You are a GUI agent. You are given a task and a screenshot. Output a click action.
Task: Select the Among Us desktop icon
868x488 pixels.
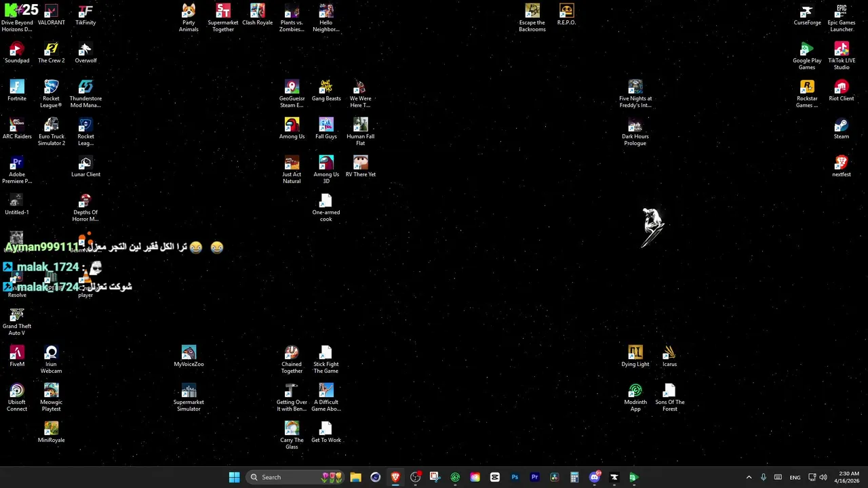[x=292, y=129]
